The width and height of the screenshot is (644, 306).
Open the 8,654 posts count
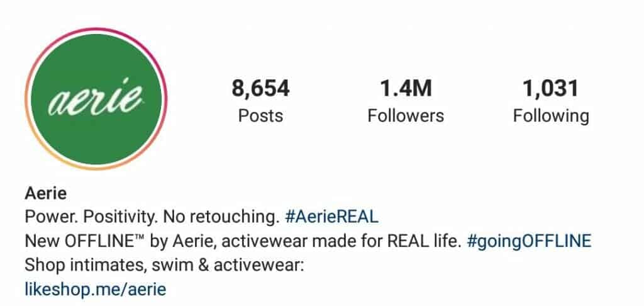(x=260, y=88)
